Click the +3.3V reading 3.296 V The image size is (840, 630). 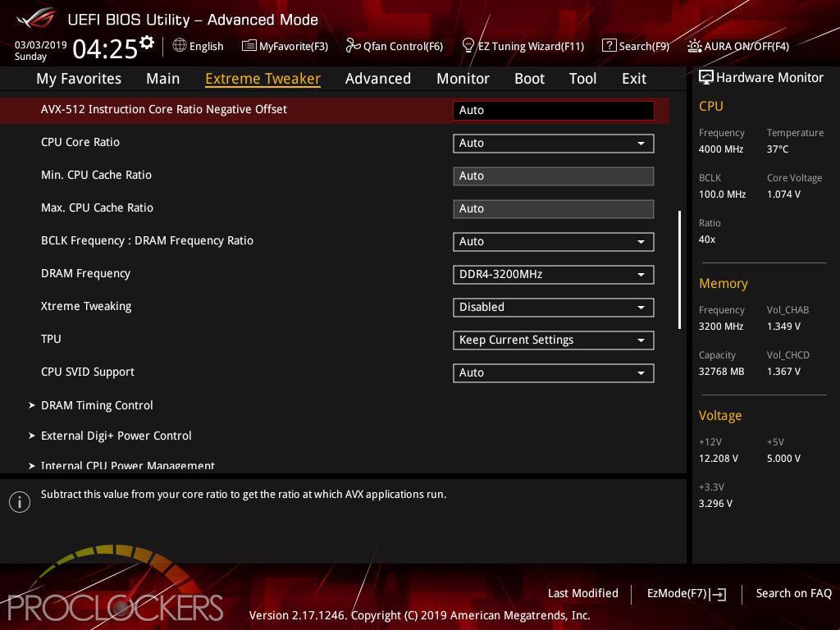(x=715, y=504)
